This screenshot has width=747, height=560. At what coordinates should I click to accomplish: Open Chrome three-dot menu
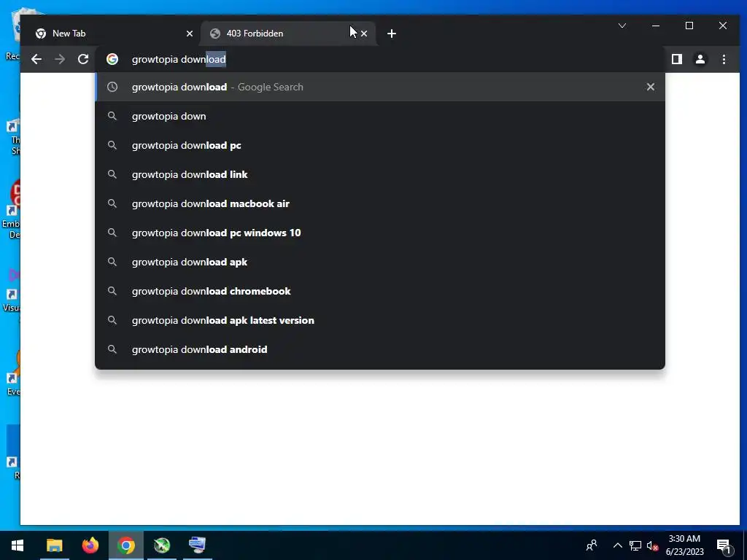(724, 59)
